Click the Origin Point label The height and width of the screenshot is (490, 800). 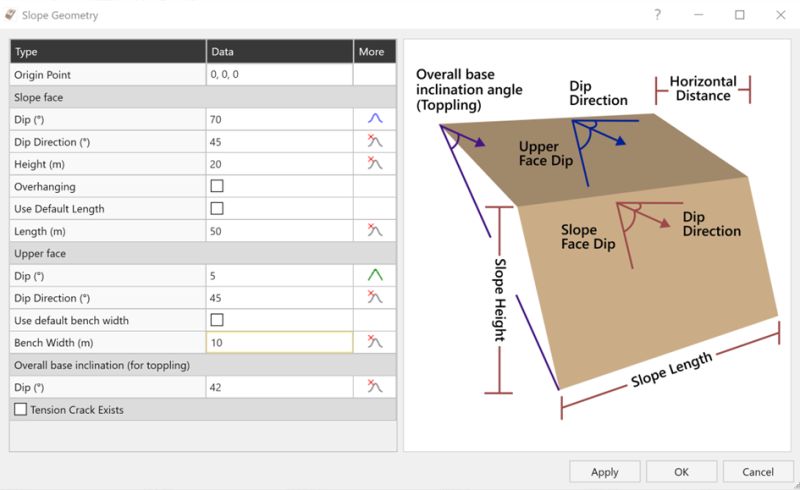pos(42,75)
